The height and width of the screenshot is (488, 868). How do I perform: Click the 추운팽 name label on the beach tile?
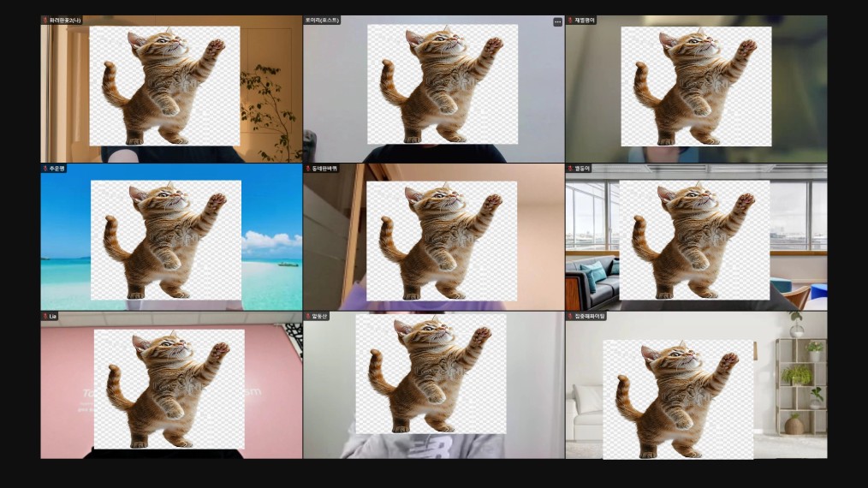click(56, 169)
